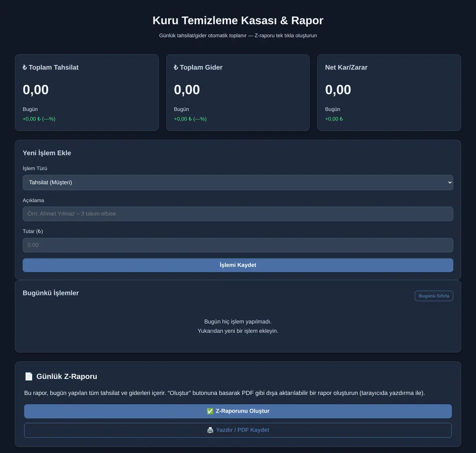Viewport: 476px width, 453px height.
Task: Click the Bugünkü İşlemler heading
Action: 51,293
